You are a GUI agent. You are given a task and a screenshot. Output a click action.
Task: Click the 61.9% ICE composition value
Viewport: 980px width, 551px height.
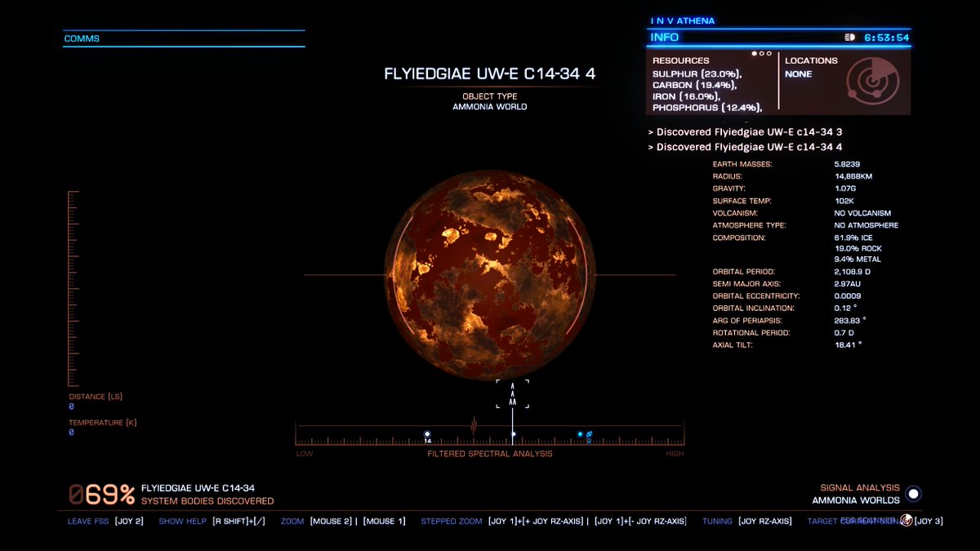pos(853,238)
